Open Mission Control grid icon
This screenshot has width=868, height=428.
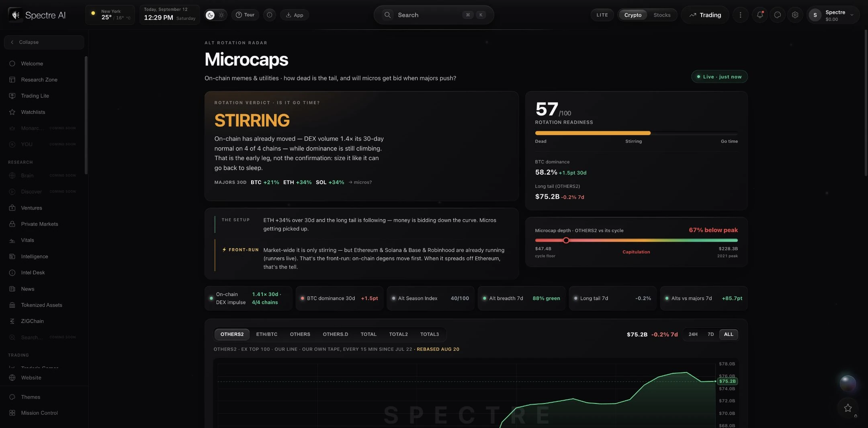(x=12, y=413)
